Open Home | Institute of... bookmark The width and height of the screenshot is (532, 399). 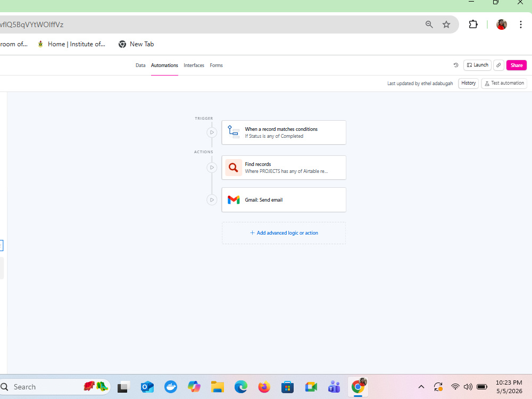click(72, 44)
